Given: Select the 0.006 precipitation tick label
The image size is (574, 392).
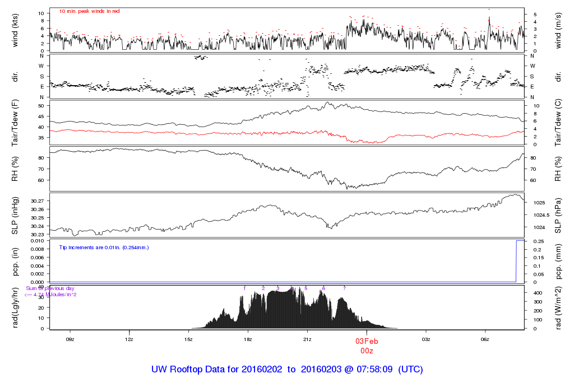Looking at the screenshot, I should click(38, 258).
